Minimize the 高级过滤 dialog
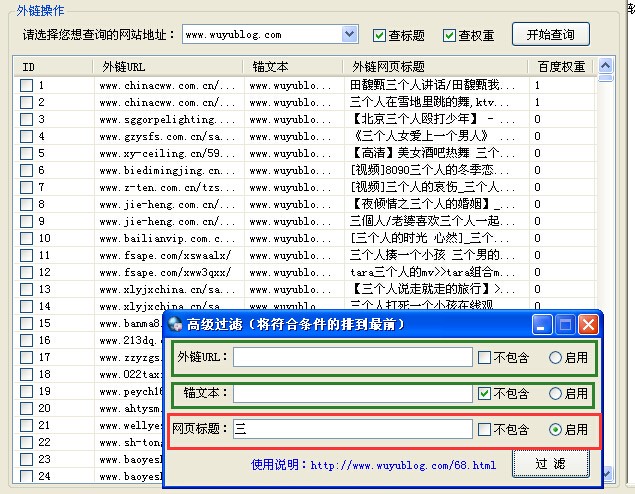 [542, 325]
